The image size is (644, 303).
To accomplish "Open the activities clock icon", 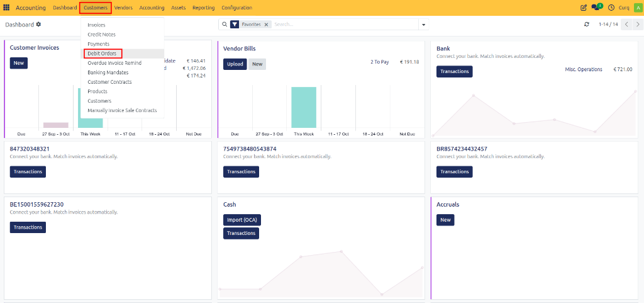I will tap(611, 8).
